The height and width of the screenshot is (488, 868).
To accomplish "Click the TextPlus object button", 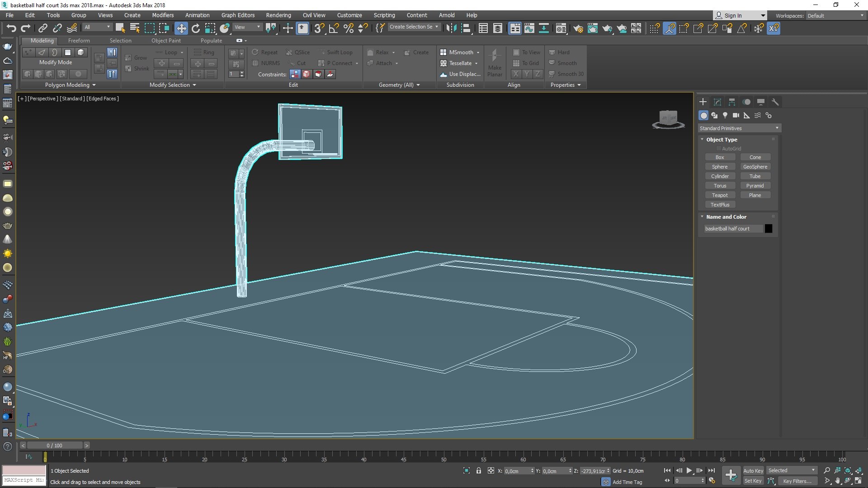I will 720,205.
